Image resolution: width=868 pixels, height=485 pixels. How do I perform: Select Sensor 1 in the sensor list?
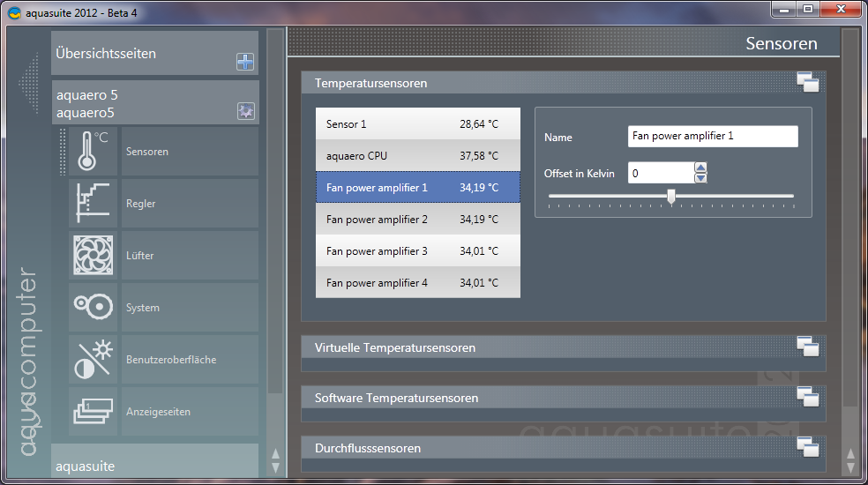click(x=417, y=124)
